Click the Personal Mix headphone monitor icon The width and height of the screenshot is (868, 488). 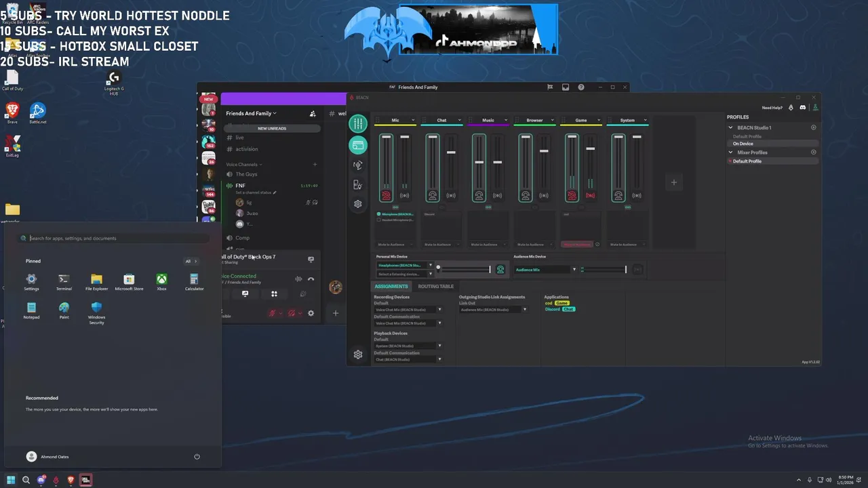click(500, 269)
